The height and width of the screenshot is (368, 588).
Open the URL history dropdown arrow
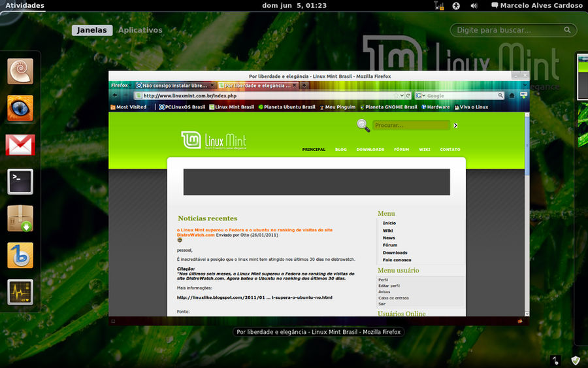coord(402,95)
